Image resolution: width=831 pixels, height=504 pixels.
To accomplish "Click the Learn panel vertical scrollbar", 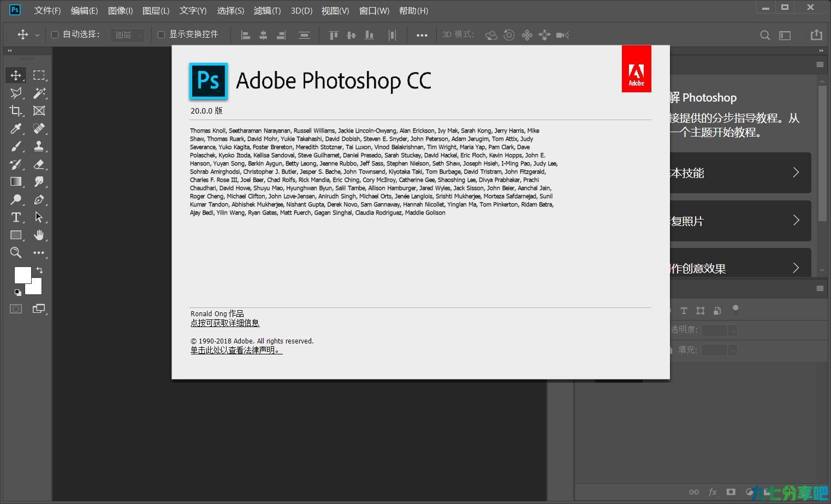I will coord(822,153).
